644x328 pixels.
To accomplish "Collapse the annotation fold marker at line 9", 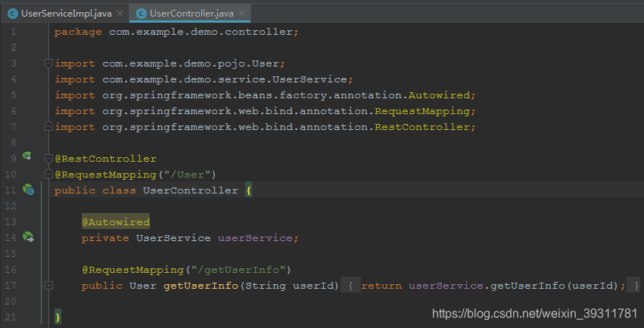I will click(x=48, y=158).
